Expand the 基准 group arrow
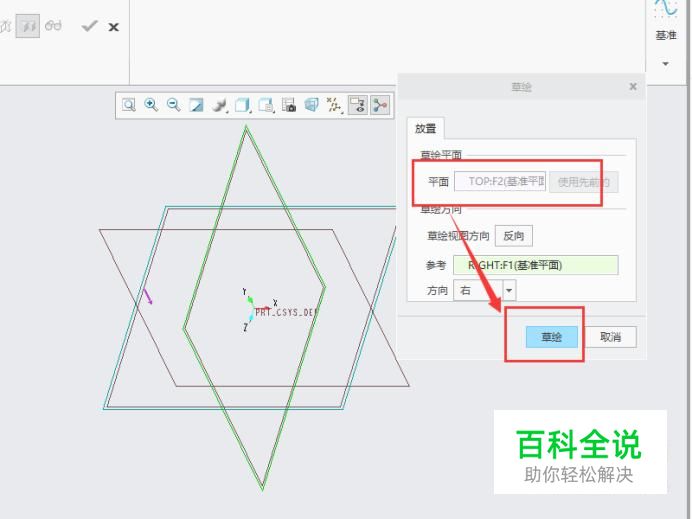Viewport: 692px width, 519px height. [666, 64]
